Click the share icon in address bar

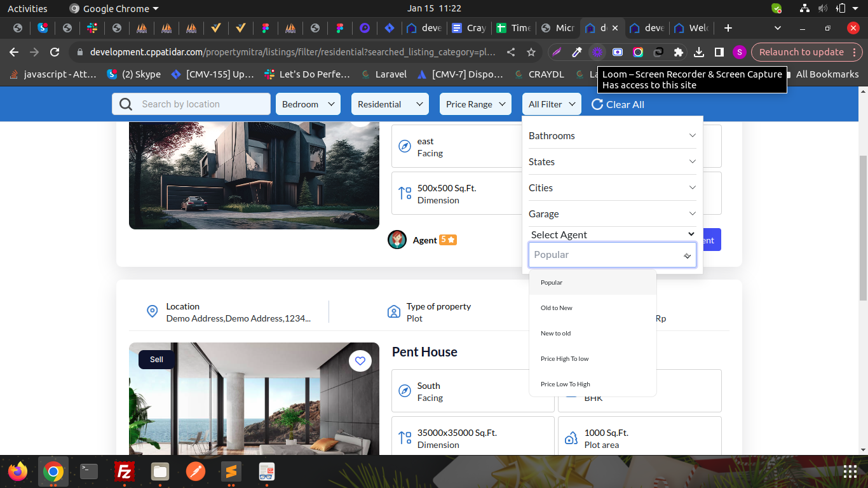[x=511, y=52]
